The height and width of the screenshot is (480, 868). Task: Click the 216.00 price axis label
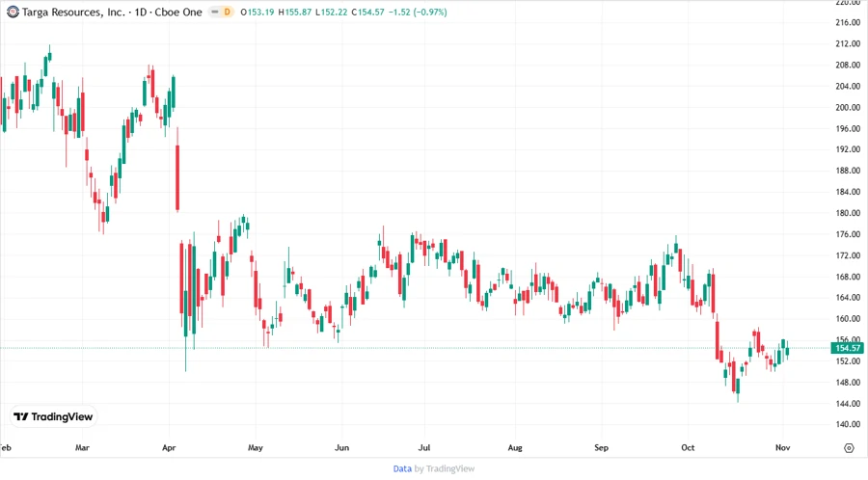tap(848, 23)
